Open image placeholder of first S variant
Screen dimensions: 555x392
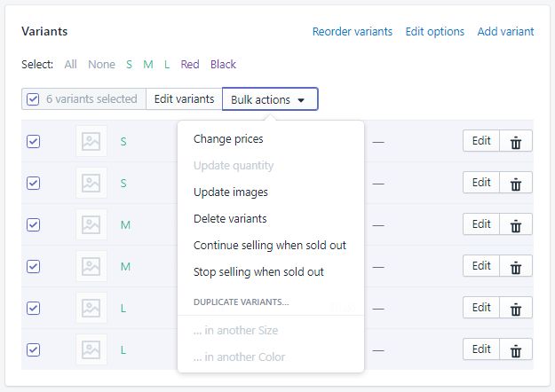click(91, 141)
